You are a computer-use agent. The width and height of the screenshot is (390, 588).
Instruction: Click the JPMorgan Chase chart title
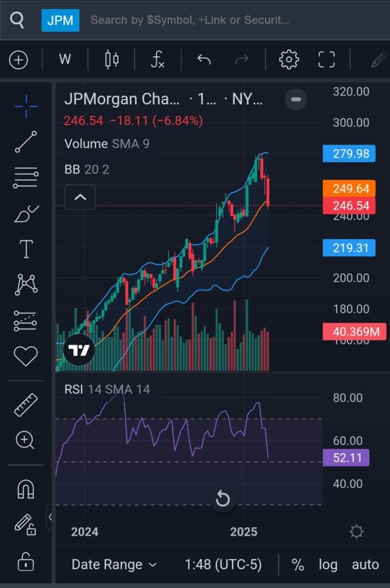[x=163, y=99]
